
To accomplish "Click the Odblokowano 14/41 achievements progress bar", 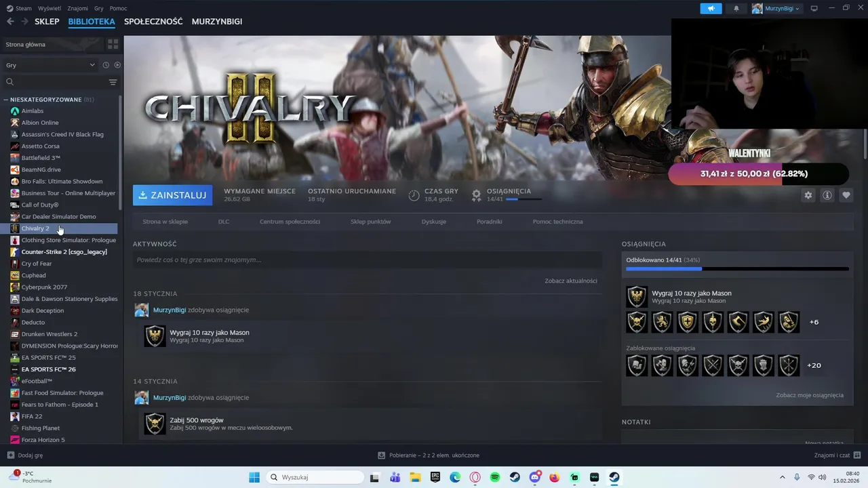I will click(x=737, y=269).
